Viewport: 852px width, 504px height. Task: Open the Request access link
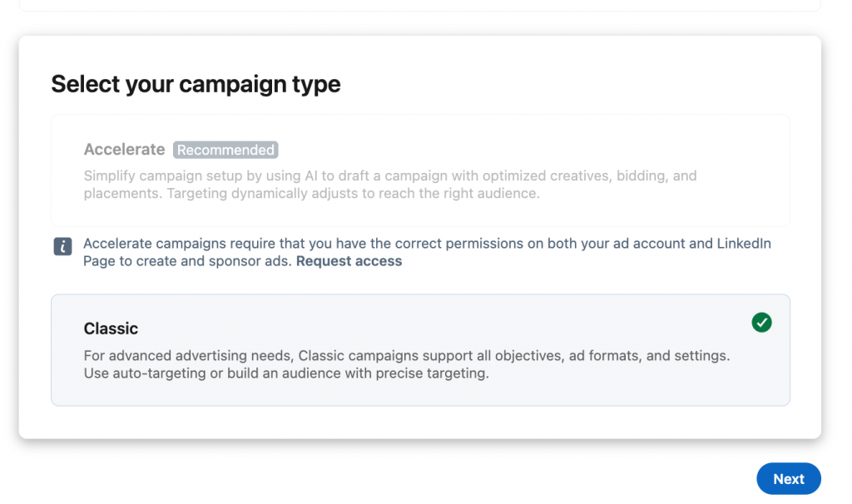tap(349, 261)
